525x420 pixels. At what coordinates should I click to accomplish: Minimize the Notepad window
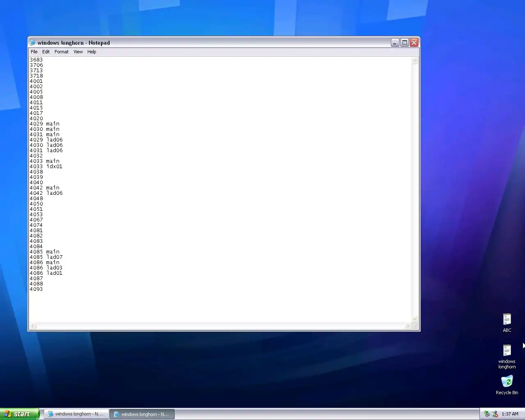[x=395, y=43]
